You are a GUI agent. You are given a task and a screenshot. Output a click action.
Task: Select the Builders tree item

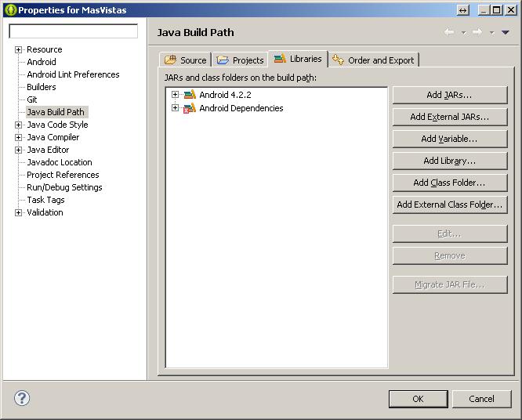42,87
